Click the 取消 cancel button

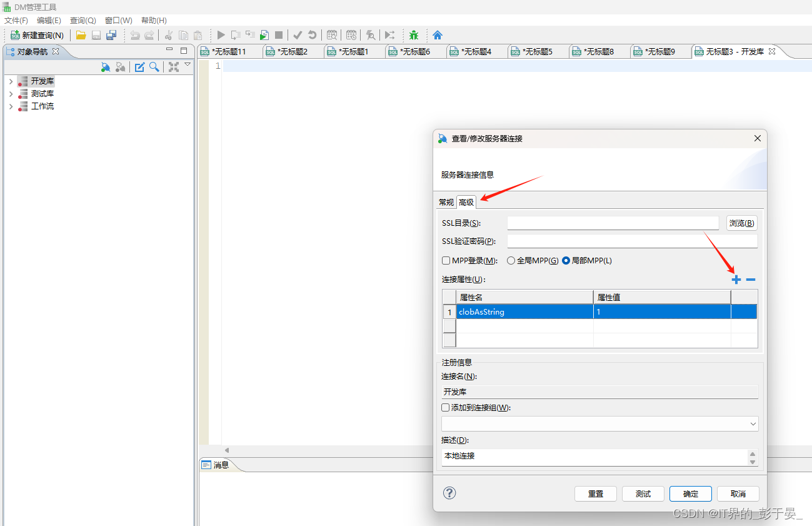tap(738, 493)
